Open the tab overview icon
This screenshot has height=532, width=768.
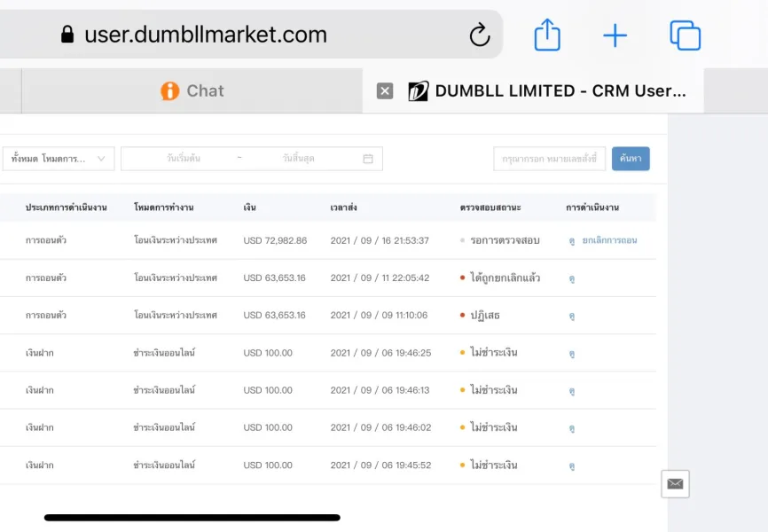(685, 35)
